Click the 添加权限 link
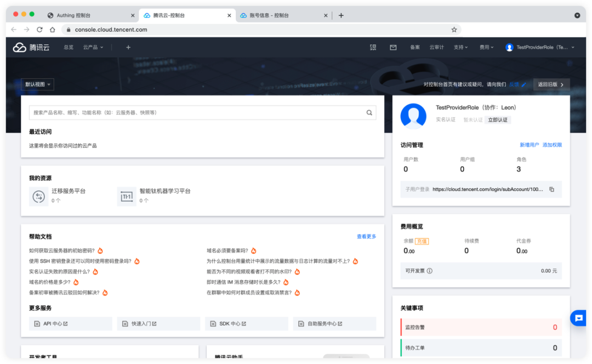 552,145
